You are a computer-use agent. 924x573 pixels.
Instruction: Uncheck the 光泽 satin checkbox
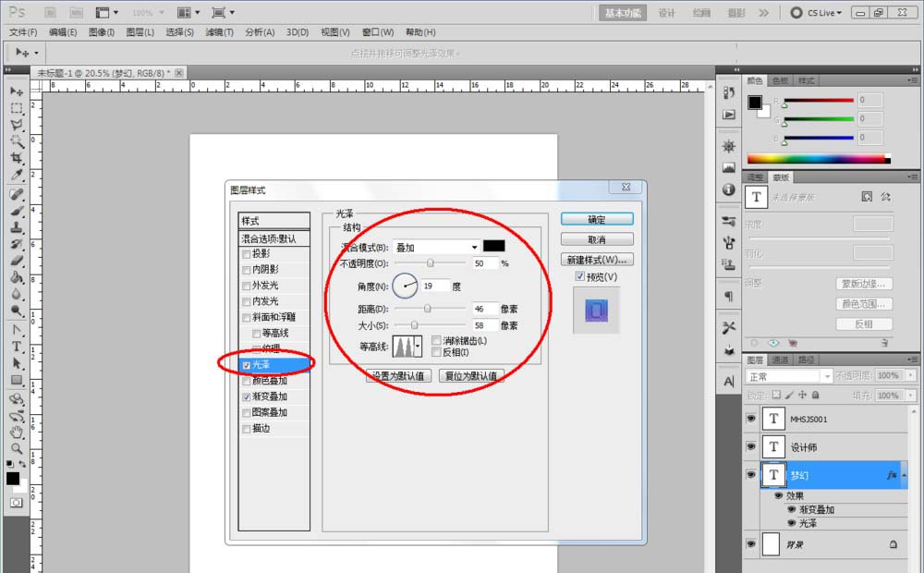tap(247, 365)
